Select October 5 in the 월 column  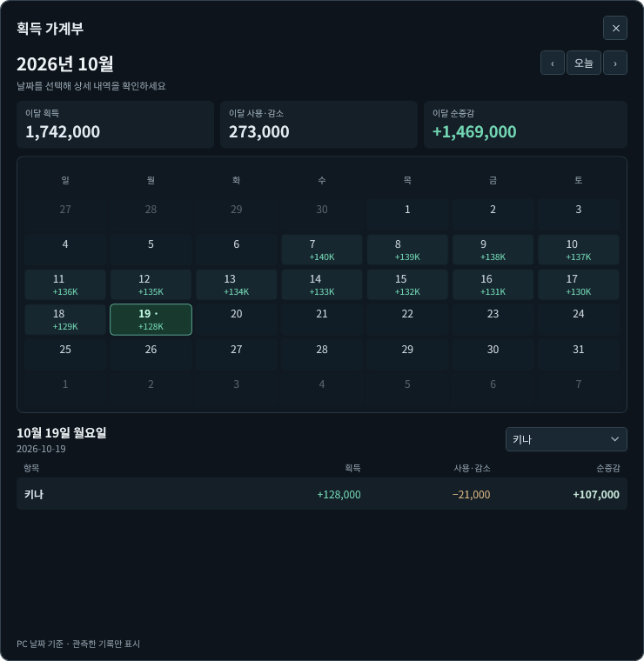coord(151,250)
